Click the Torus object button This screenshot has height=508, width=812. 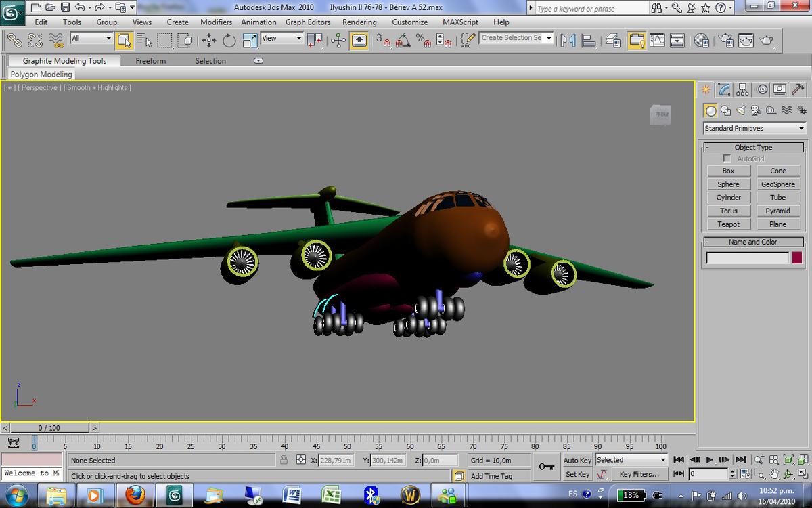click(x=728, y=211)
